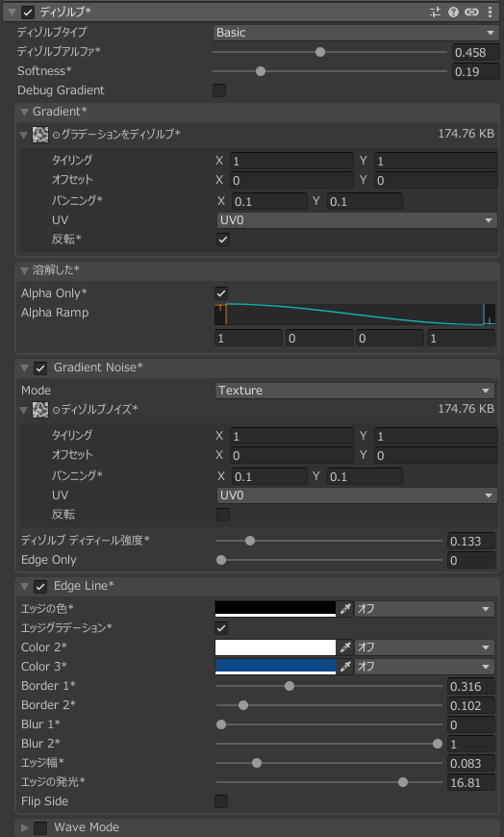
Task: Click the white Color 2 swatch
Action: click(275, 647)
